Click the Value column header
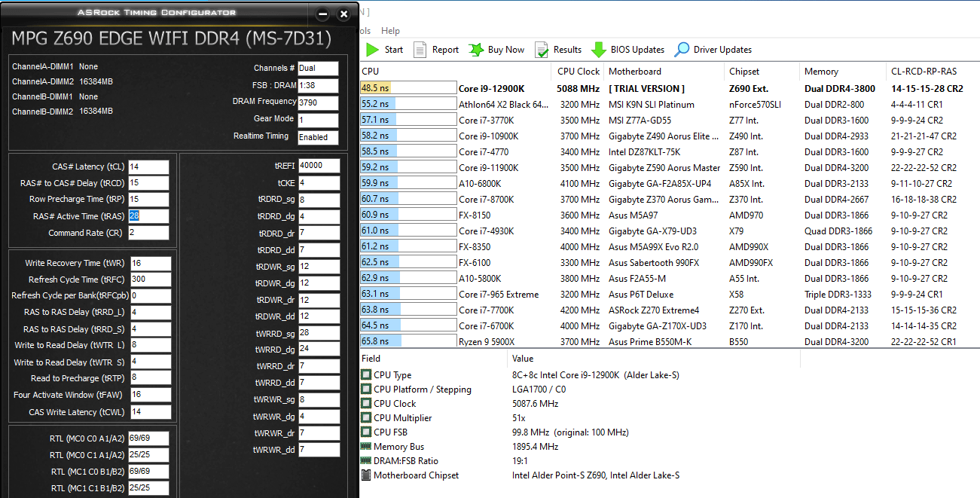The width and height of the screenshot is (980, 498). click(x=654, y=359)
